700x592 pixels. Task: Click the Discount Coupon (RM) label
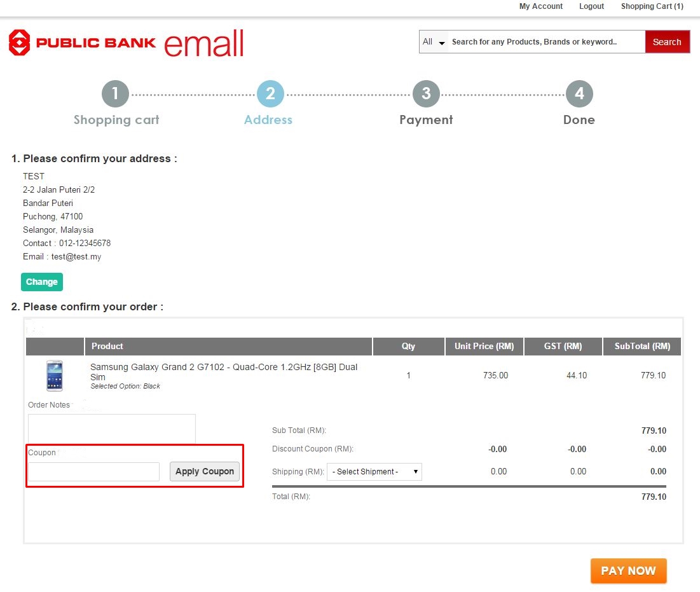313,449
